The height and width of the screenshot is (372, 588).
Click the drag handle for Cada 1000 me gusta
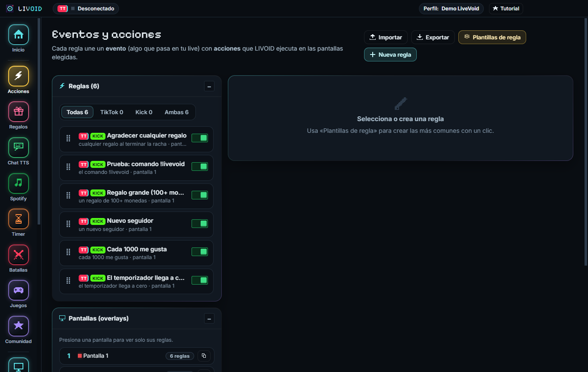(68, 252)
